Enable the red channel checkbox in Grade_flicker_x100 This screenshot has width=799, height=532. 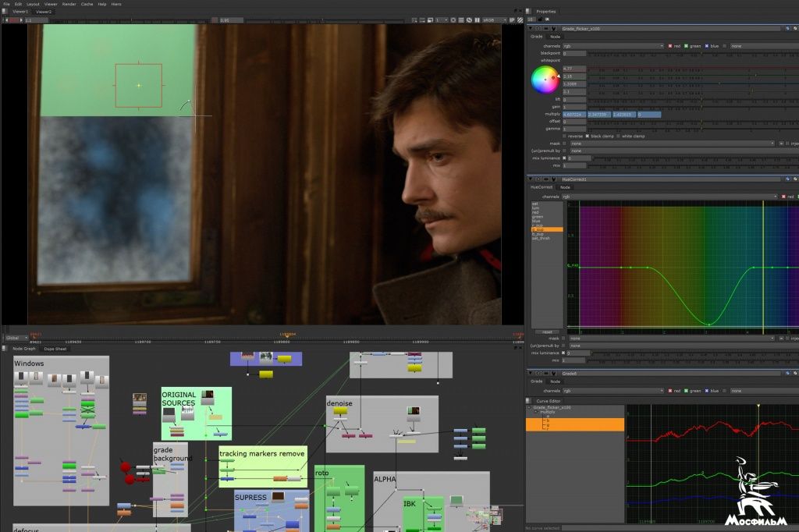tap(670, 46)
